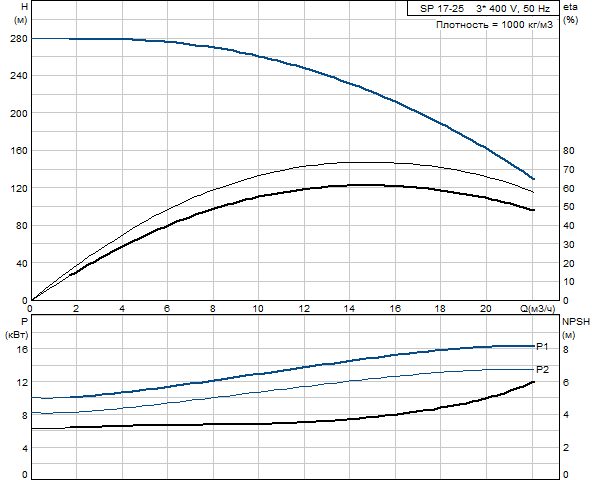Click the P2 power curve label
The height and width of the screenshot is (480, 592).
click(542, 369)
